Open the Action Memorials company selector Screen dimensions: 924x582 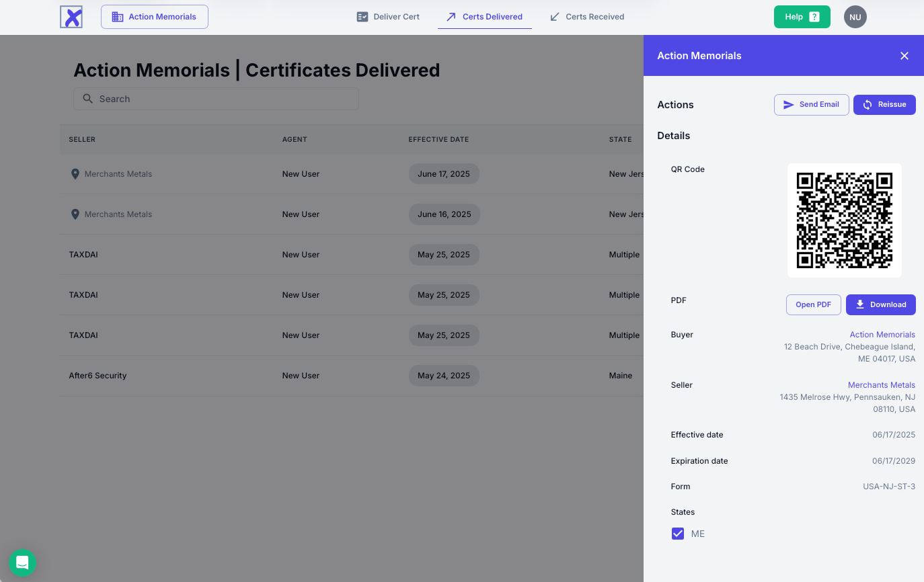pos(155,17)
